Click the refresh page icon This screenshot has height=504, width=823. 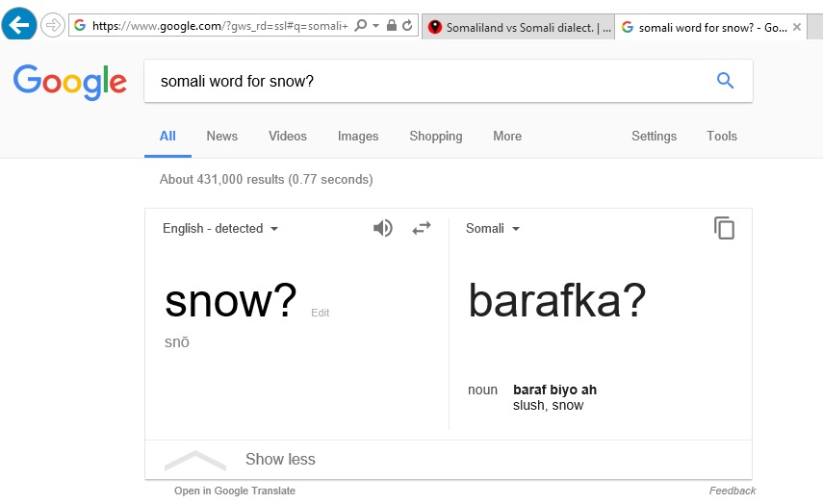(407, 25)
